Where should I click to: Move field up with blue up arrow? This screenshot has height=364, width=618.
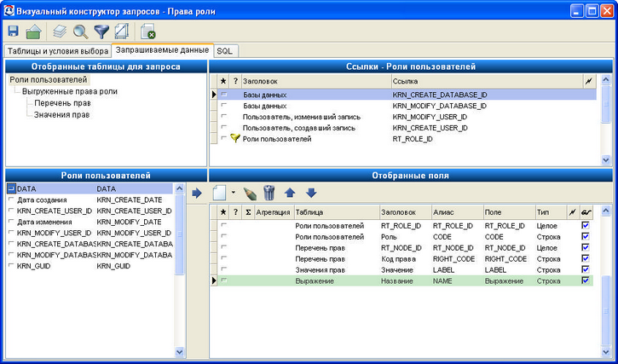click(290, 193)
